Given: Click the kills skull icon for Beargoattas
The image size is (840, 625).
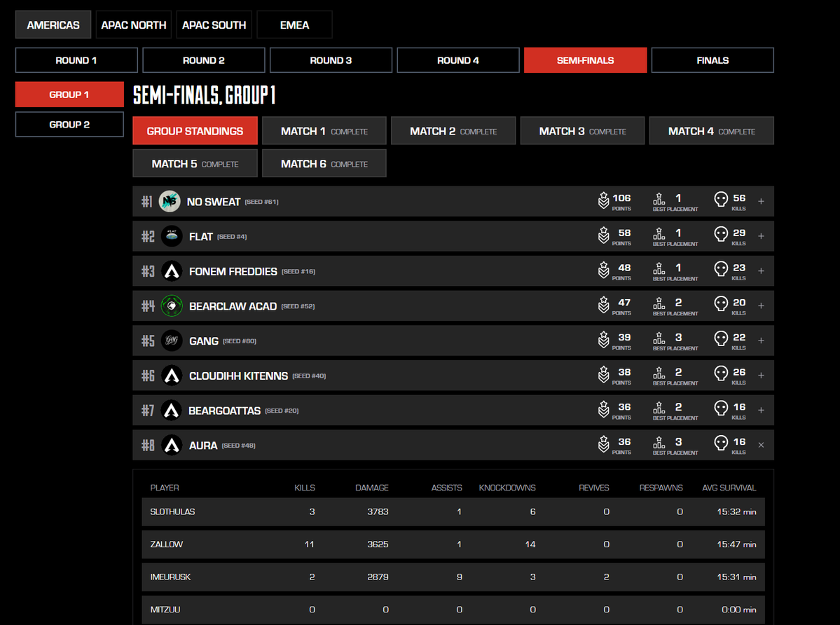Looking at the screenshot, I should (721, 408).
